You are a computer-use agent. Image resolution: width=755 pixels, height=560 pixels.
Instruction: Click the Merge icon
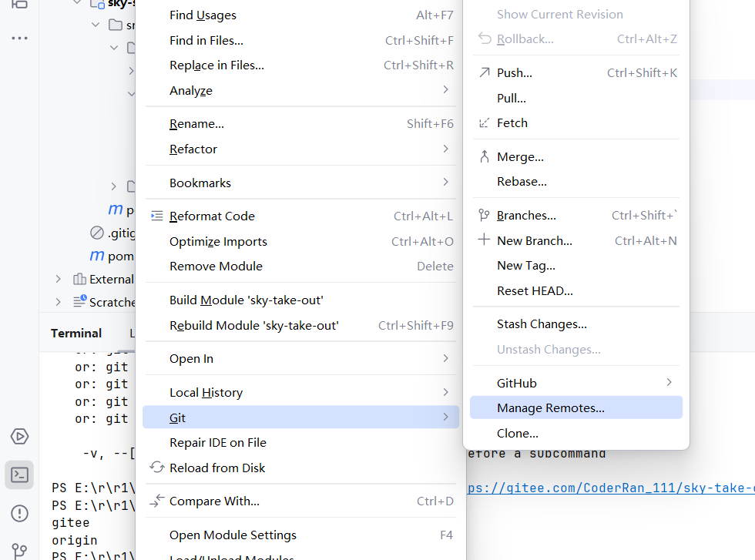click(485, 156)
